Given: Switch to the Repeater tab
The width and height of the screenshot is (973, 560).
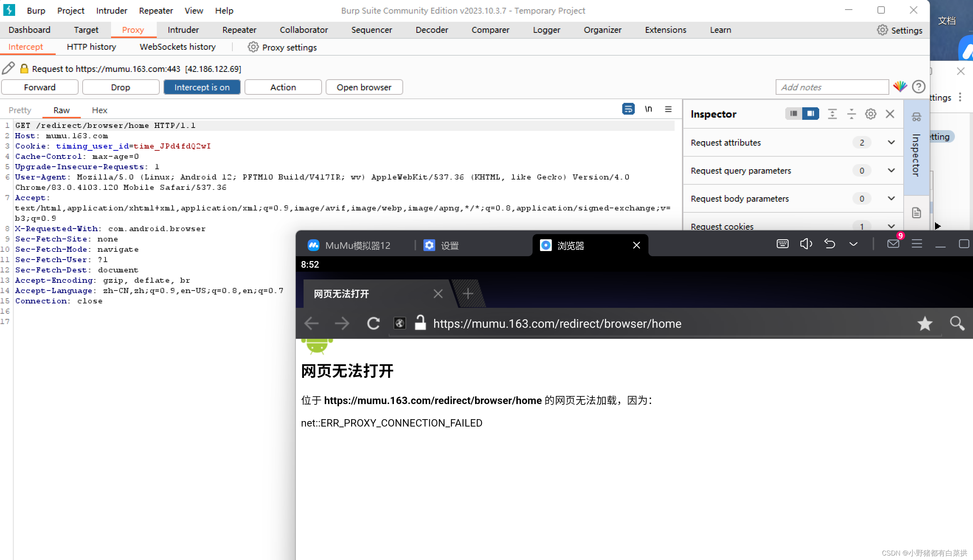Looking at the screenshot, I should (x=239, y=30).
